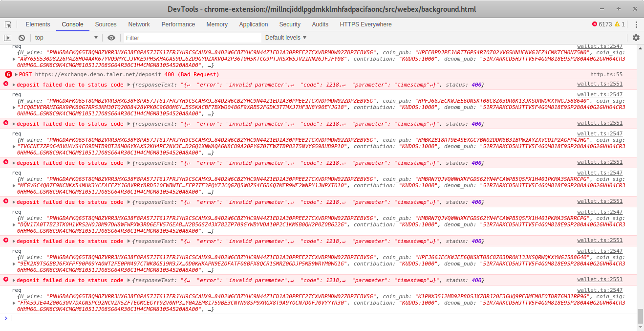
Task: Expand the POST deposit 400 error entry
Action: (16, 74)
